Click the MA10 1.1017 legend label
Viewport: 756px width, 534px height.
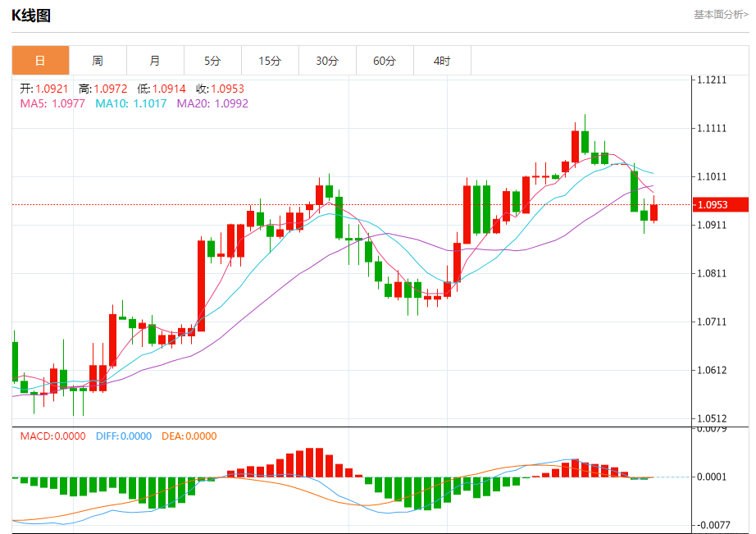coord(131,103)
